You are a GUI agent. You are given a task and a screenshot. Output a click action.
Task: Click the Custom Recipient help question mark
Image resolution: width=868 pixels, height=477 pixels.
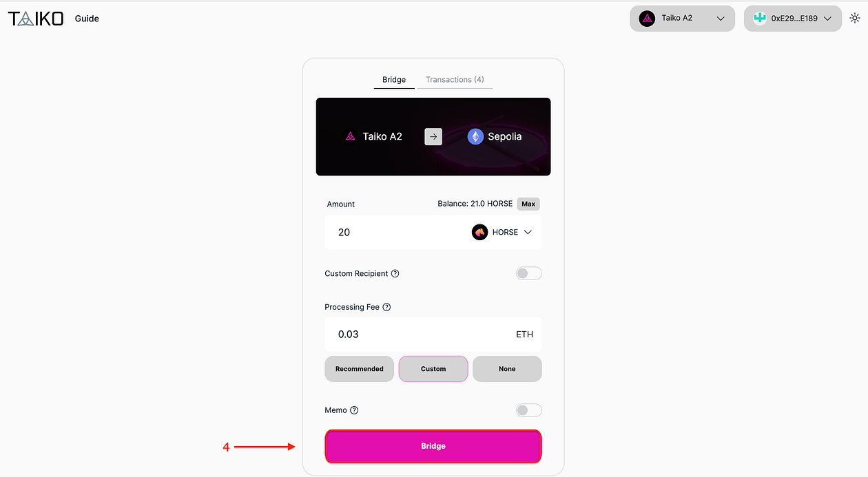tap(395, 273)
